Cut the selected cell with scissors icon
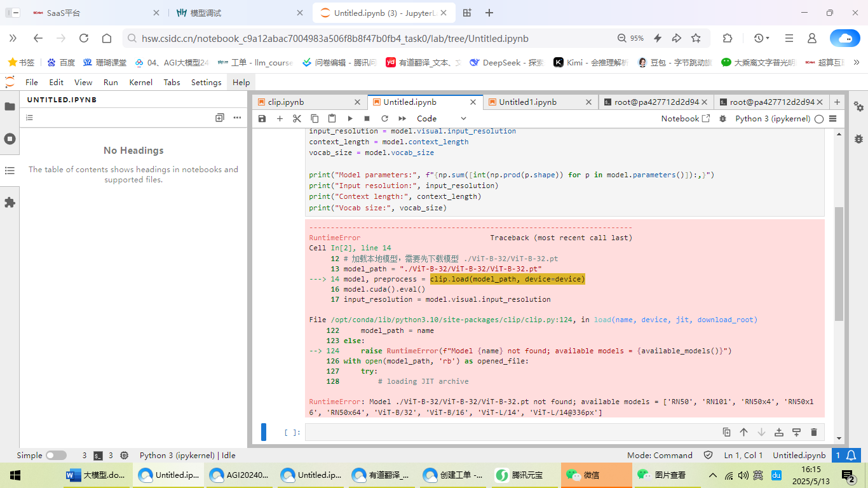868x488 pixels. coord(297,118)
